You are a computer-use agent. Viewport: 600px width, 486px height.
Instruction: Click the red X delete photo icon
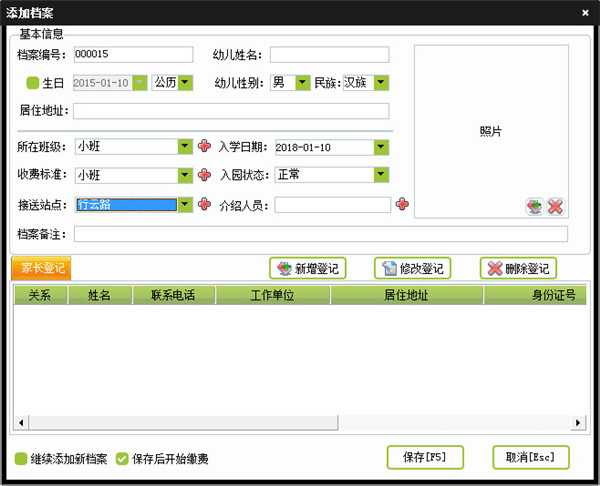point(555,207)
